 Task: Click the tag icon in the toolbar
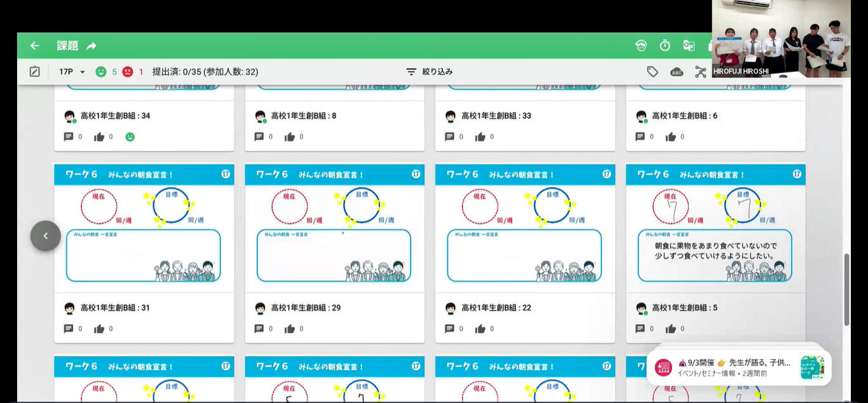653,72
